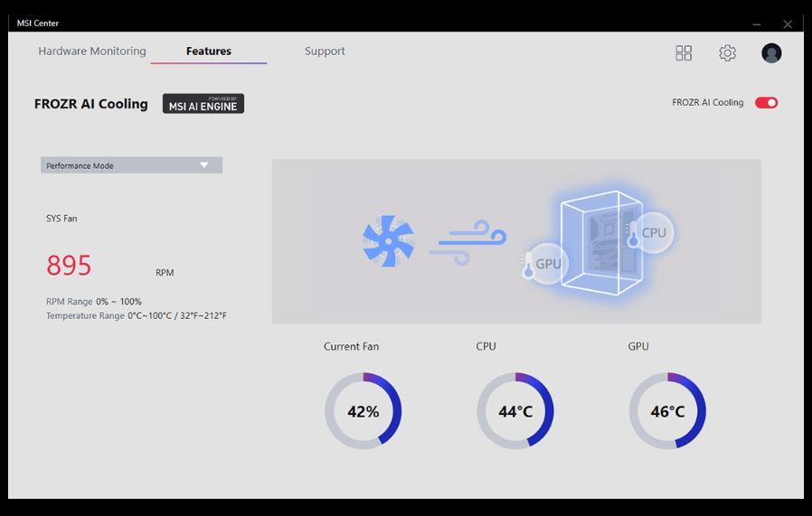
Task: Click the airflow wind icon
Action: 467,242
